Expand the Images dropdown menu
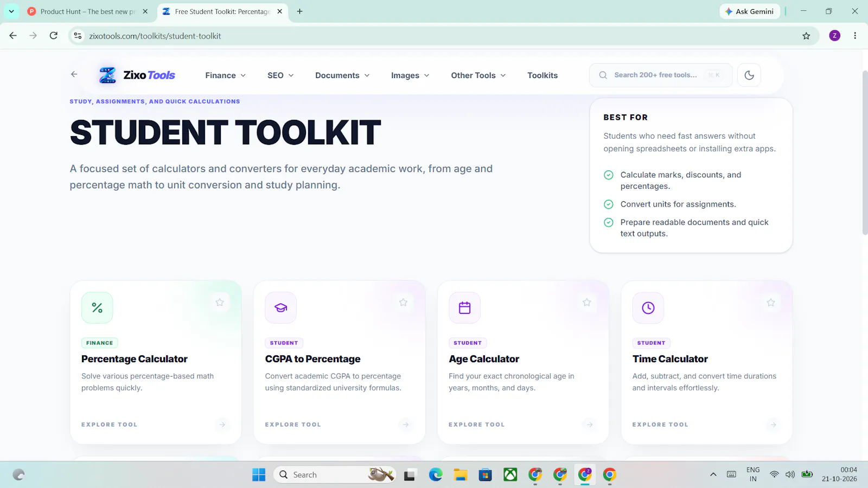 click(410, 75)
